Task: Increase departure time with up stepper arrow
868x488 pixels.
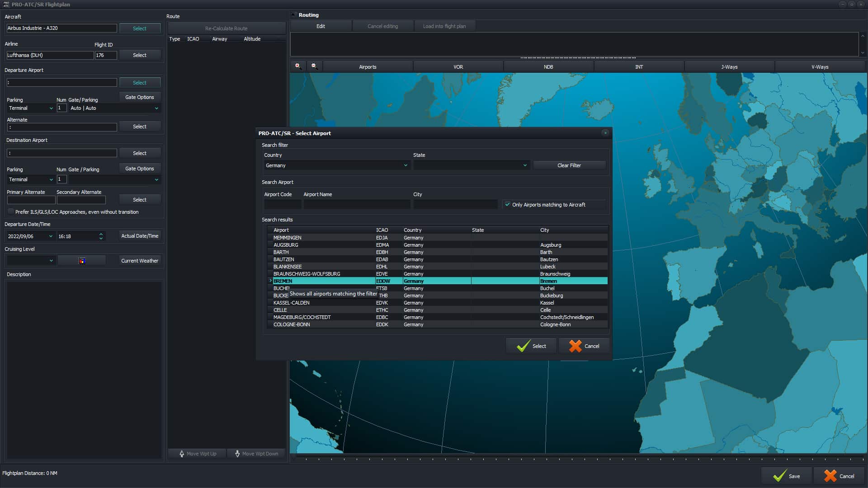Action: (101, 234)
